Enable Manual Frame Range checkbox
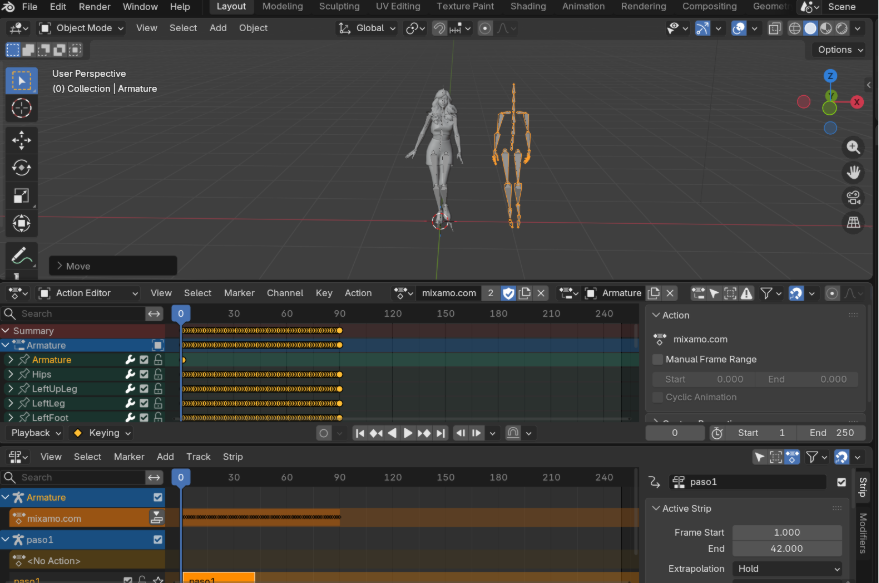The image size is (879, 583). coord(658,359)
